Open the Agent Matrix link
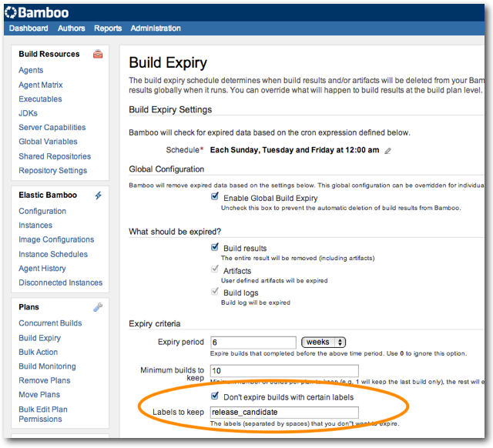Screen dimensions: 493x448 (x=41, y=85)
